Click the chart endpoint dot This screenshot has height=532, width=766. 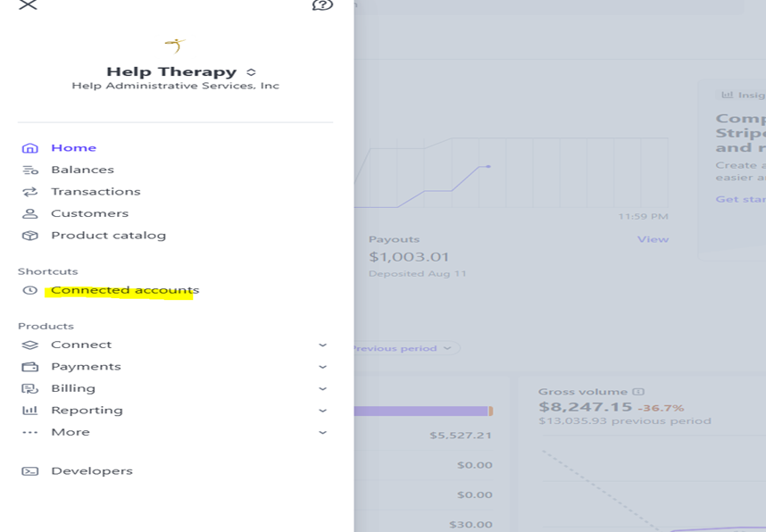coord(488,167)
